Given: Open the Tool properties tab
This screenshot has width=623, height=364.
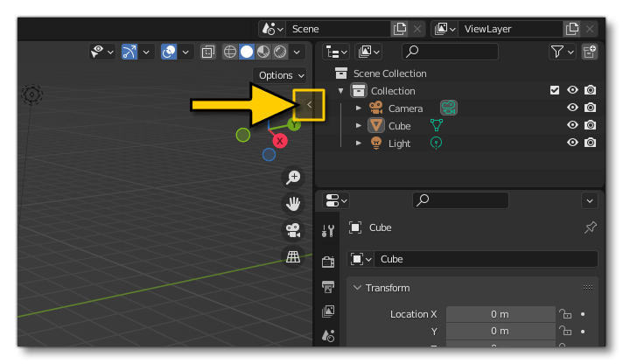Looking at the screenshot, I should 328,231.
